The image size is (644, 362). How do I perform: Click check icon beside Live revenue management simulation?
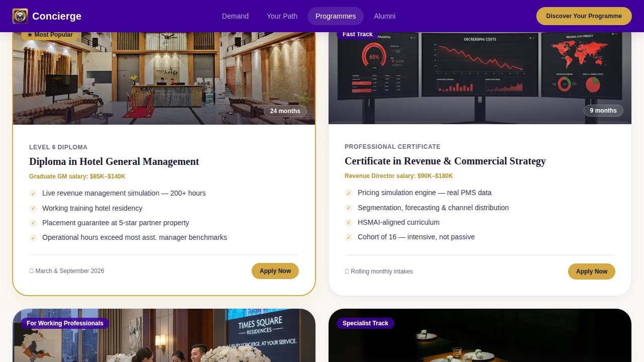(x=33, y=194)
